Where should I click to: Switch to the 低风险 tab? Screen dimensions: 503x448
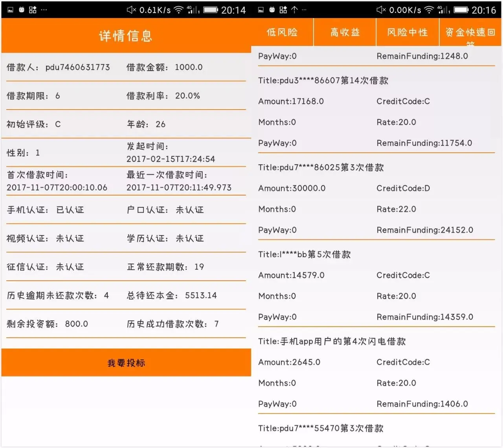click(282, 32)
